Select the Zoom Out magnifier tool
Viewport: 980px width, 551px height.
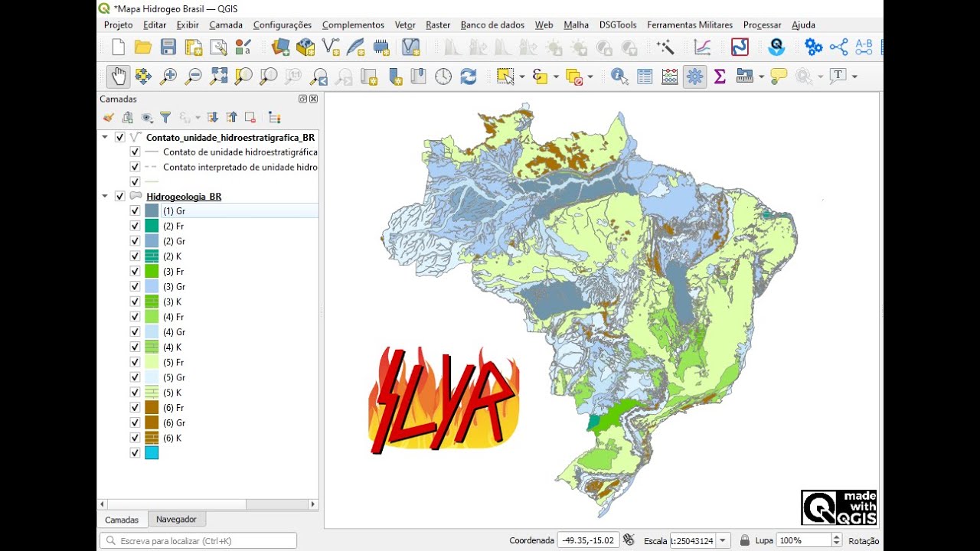(x=194, y=77)
